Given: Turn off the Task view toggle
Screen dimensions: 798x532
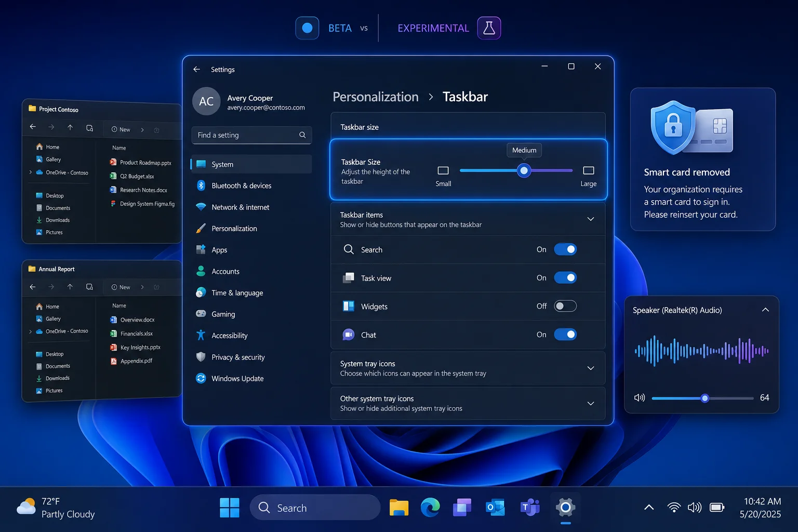Looking at the screenshot, I should [x=565, y=278].
